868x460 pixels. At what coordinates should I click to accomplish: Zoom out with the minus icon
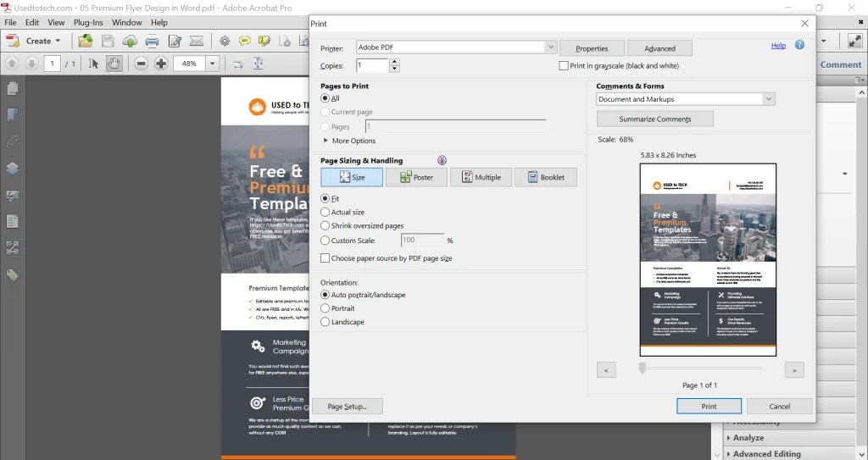142,64
